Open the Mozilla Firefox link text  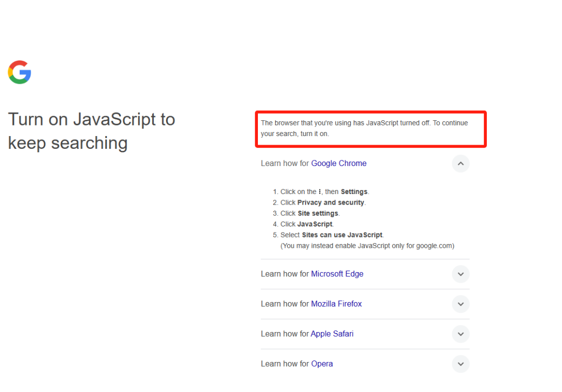point(336,304)
